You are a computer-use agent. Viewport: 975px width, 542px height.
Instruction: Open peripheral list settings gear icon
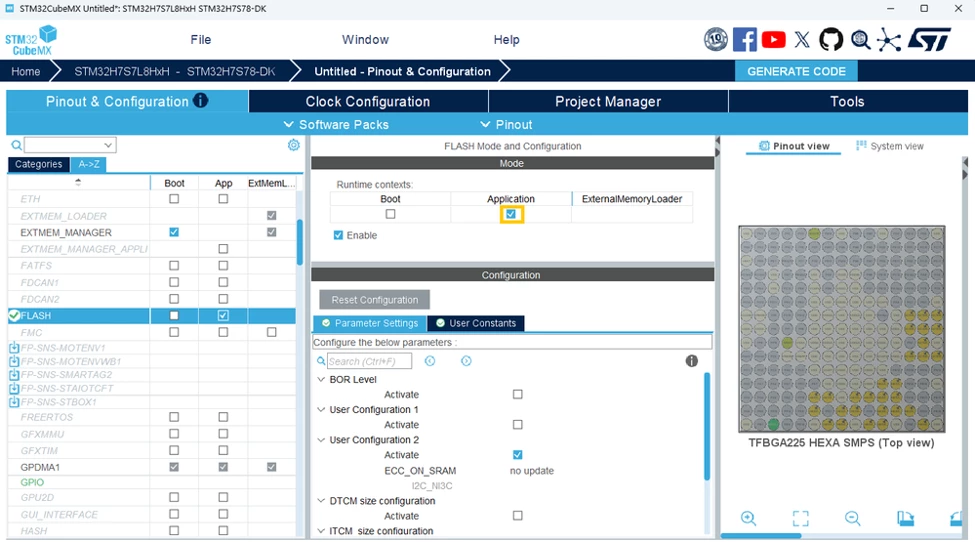coord(293,145)
